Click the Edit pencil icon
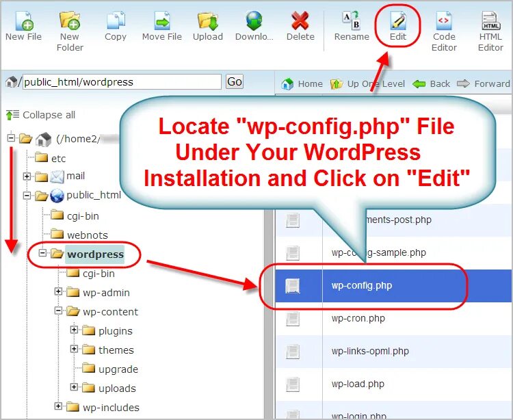This screenshot has width=513, height=420. [x=398, y=21]
